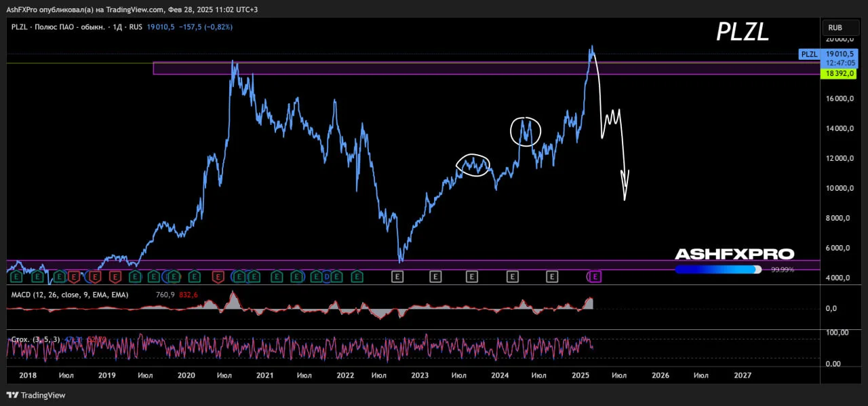Click the 1Д interval in chart legend
The width and height of the screenshot is (868, 406).
[117, 27]
